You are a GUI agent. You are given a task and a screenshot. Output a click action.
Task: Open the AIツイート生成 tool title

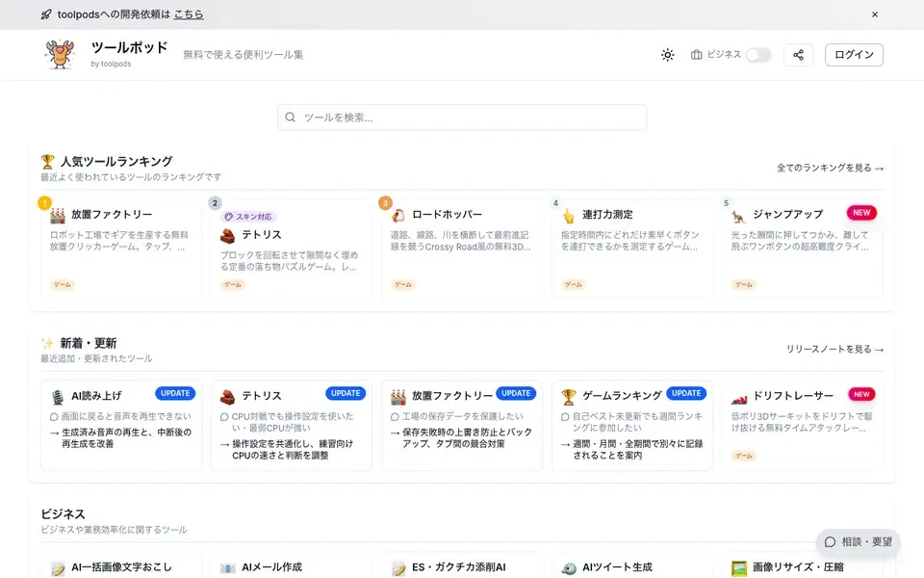pos(617,566)
